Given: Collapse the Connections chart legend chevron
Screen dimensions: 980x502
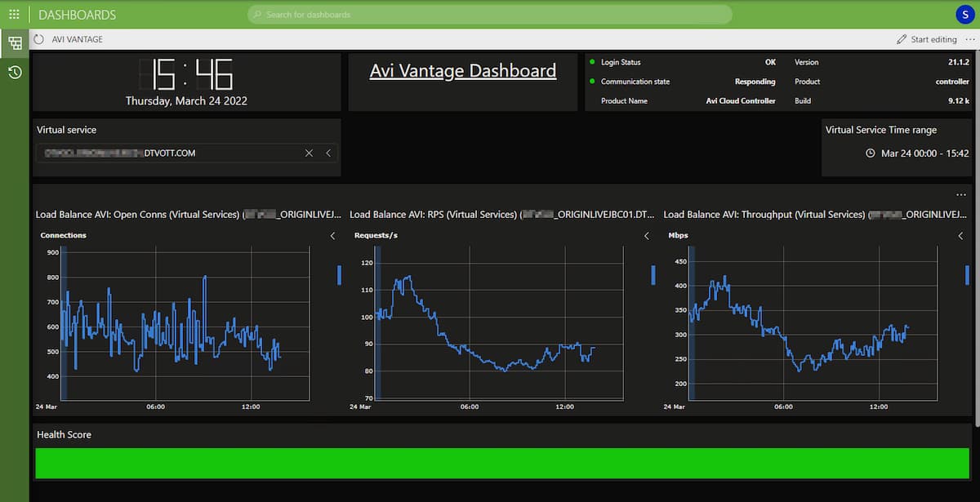Looking at the screenshot, I should click(332, 236).
